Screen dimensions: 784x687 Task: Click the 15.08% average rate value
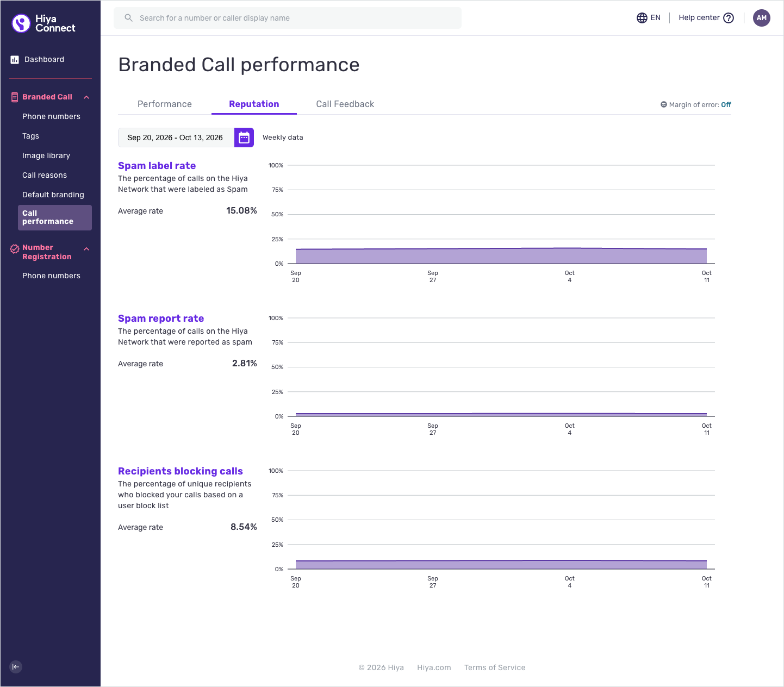[241, 210]
